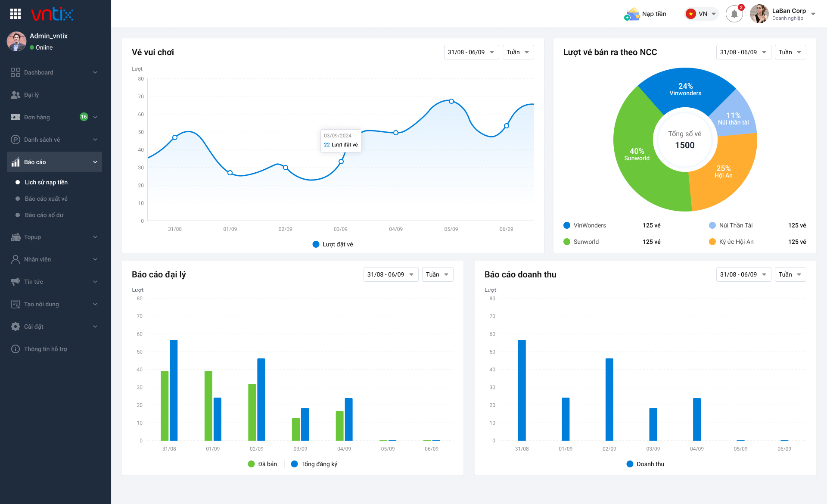
Task: Open Tuần dropdown in Báo cáo doanh thu
Action: coord(790,274)
